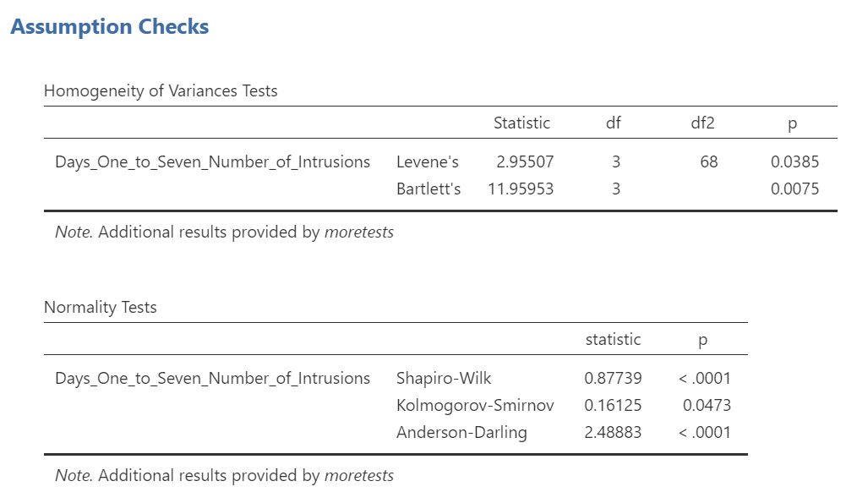
Task: Click the Statistic column header in the homogeneity table
Action: 521,123
